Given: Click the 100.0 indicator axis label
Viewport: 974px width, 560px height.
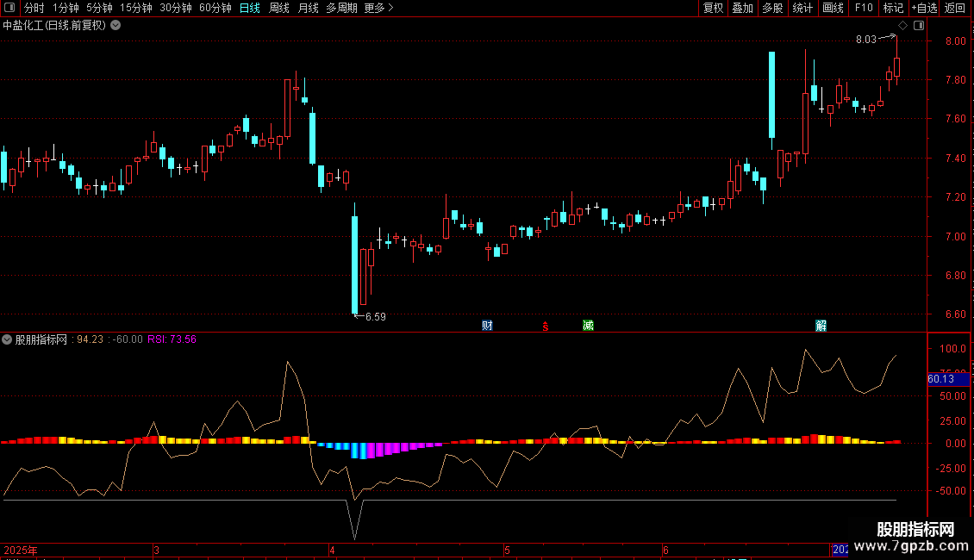Looking at the screenshot, I should pyautogui.click(x=952, y=349).
